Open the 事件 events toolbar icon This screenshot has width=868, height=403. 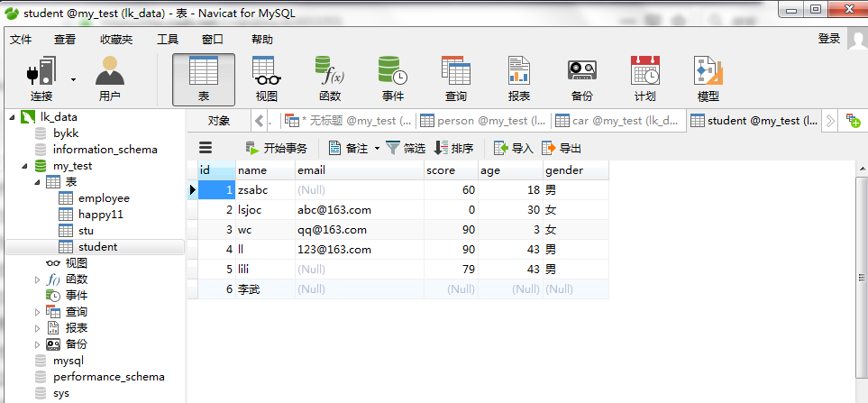[x=392, y=79]
